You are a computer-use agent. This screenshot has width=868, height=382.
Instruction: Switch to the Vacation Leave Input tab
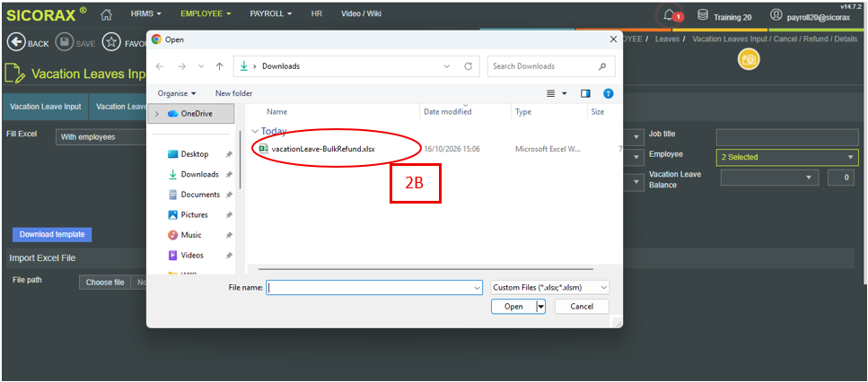point(46,107)
